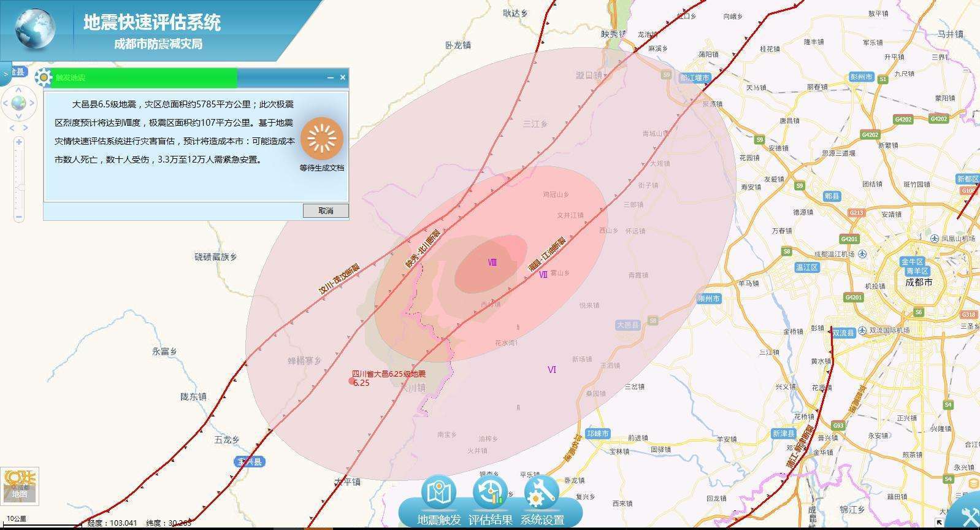The height and width of the screenshot is (530, 980).
Task: Click the 汶川-茂汶断裂 fault label
Action: click(339, 279)
